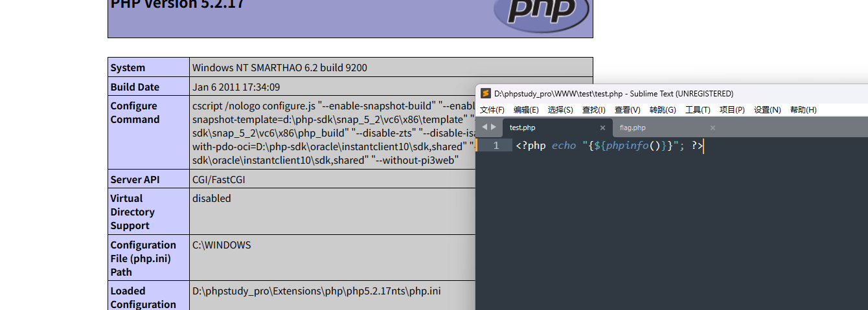This screenshot has height=310, width=868.
Task: Open the 查看(V) menu
Action: point(628,110)
